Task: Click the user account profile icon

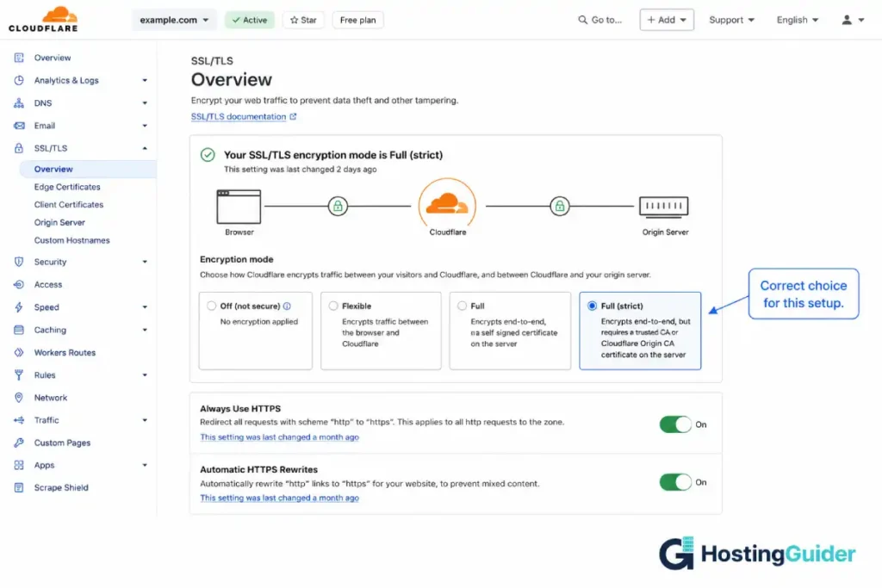Action: [847, 20]
